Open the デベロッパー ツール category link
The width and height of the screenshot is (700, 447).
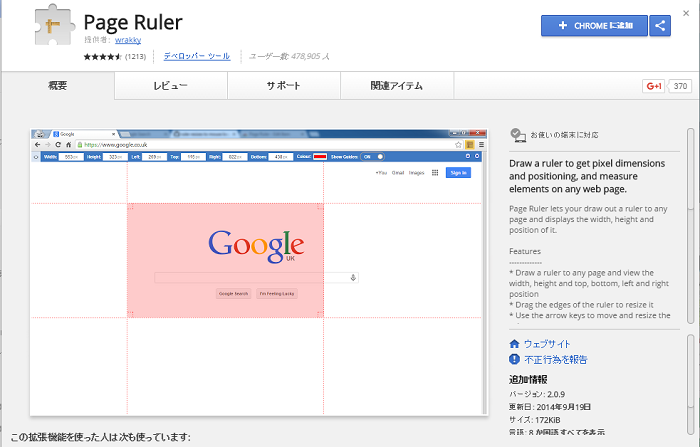[x=197, y=56]
